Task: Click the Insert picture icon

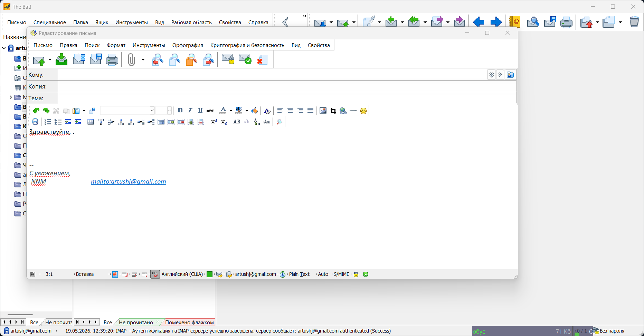Action: 323,111
